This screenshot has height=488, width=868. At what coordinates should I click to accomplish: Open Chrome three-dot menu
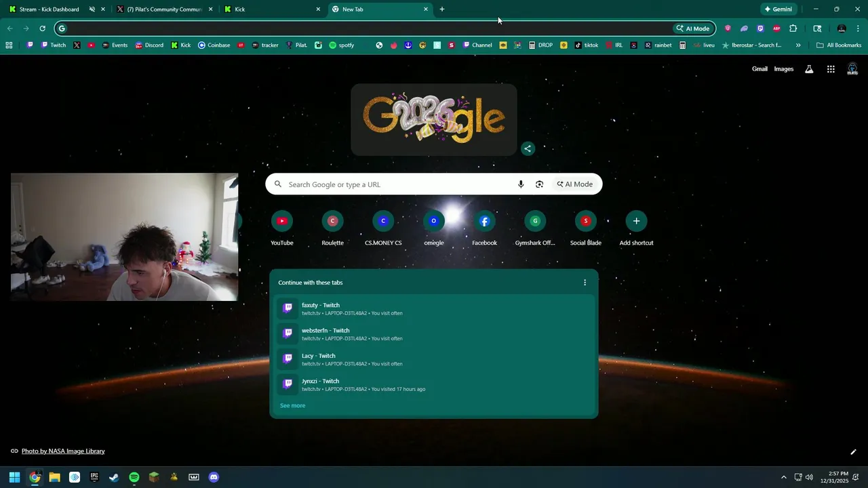[858, 28]
